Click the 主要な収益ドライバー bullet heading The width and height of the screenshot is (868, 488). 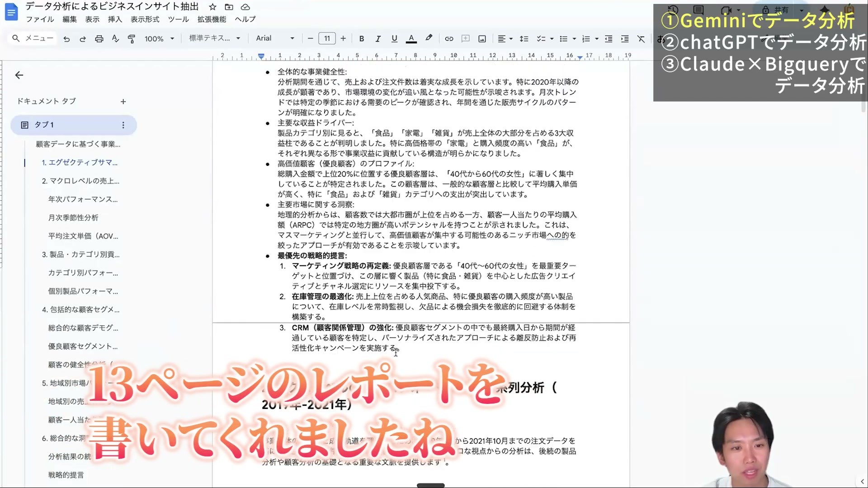click(316, 123)
